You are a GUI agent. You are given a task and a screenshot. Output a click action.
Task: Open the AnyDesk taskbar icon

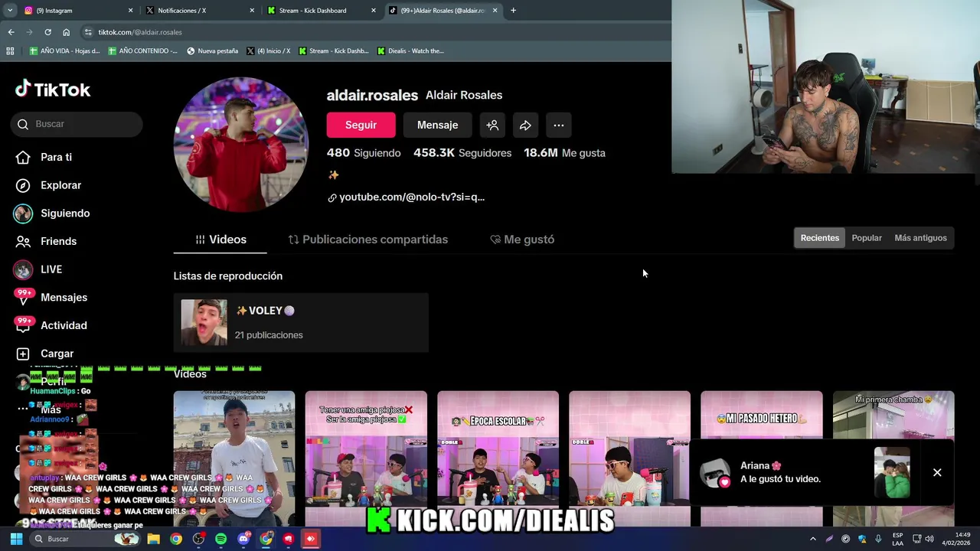pos(311,539)
